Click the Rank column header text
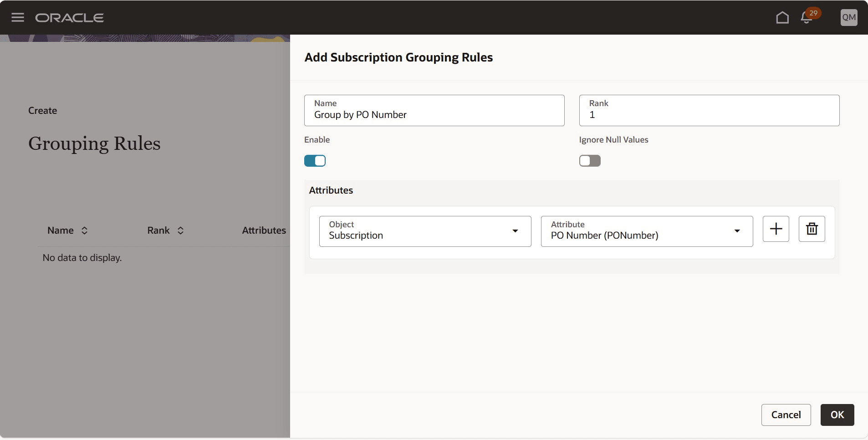Screen dimensions: 868x440 click(158, 230)
